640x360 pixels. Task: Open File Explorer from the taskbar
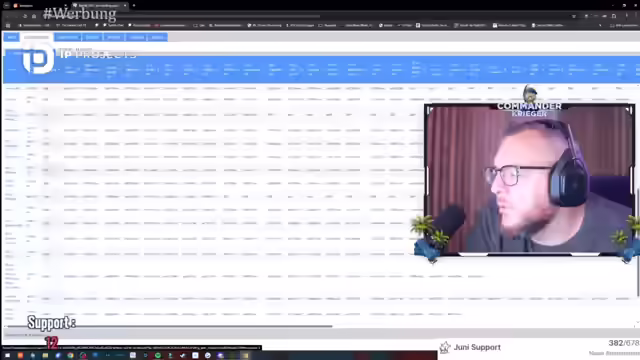45,356
